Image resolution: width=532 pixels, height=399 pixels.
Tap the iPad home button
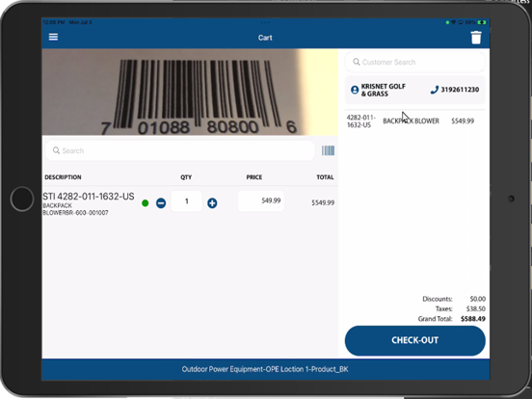(x=22, y=199)
